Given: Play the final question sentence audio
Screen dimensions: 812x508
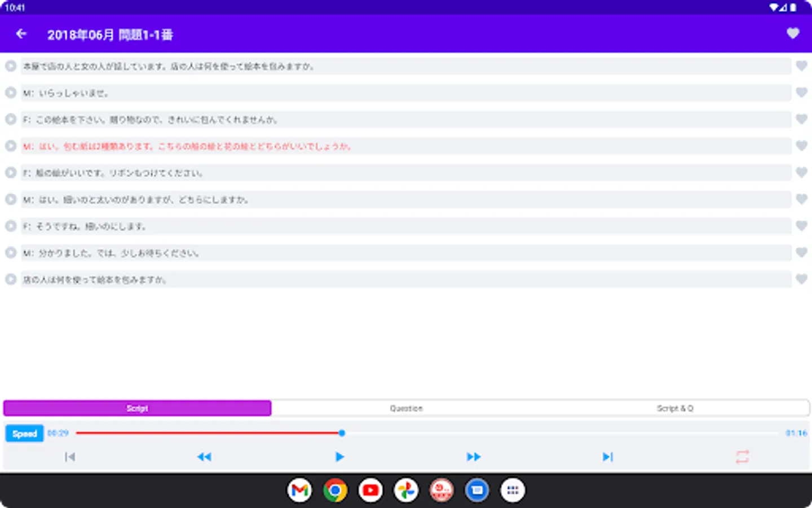Looking at the screenshot, I should click(x=10, y=279).
